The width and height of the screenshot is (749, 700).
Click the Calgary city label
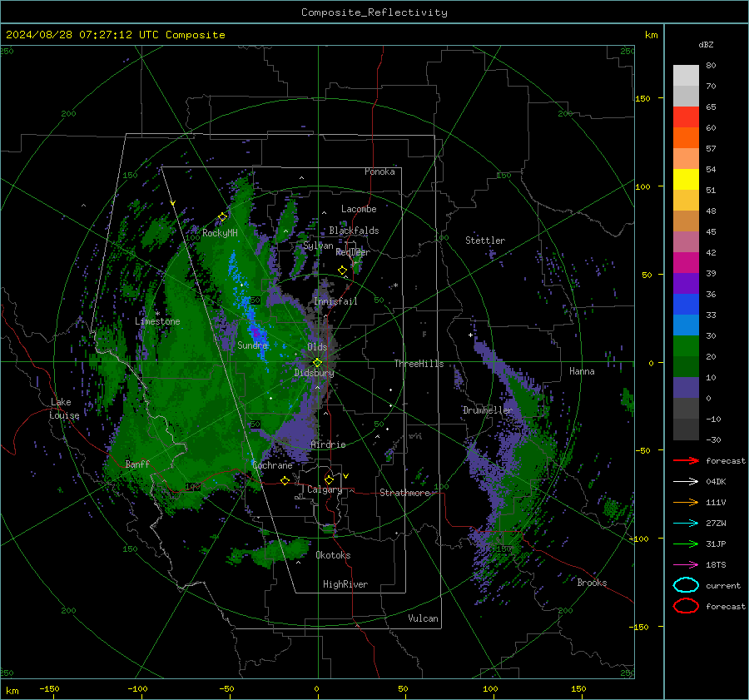[x=325, y=489]
